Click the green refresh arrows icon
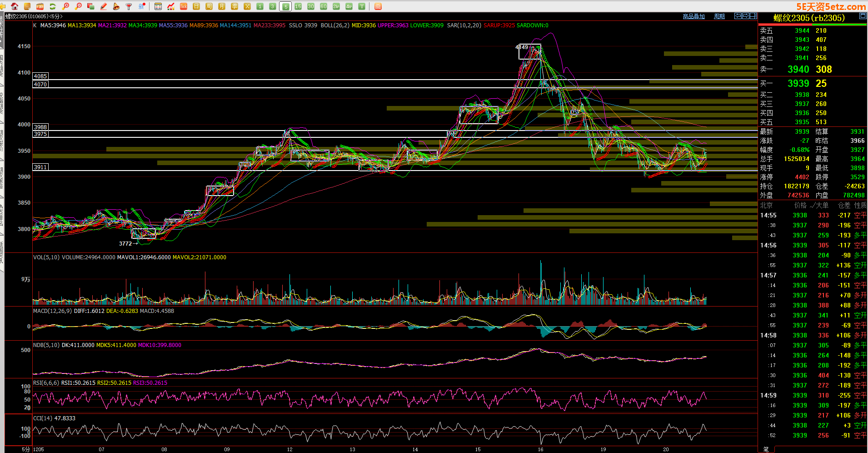868x453 pixels. point(53,6)
